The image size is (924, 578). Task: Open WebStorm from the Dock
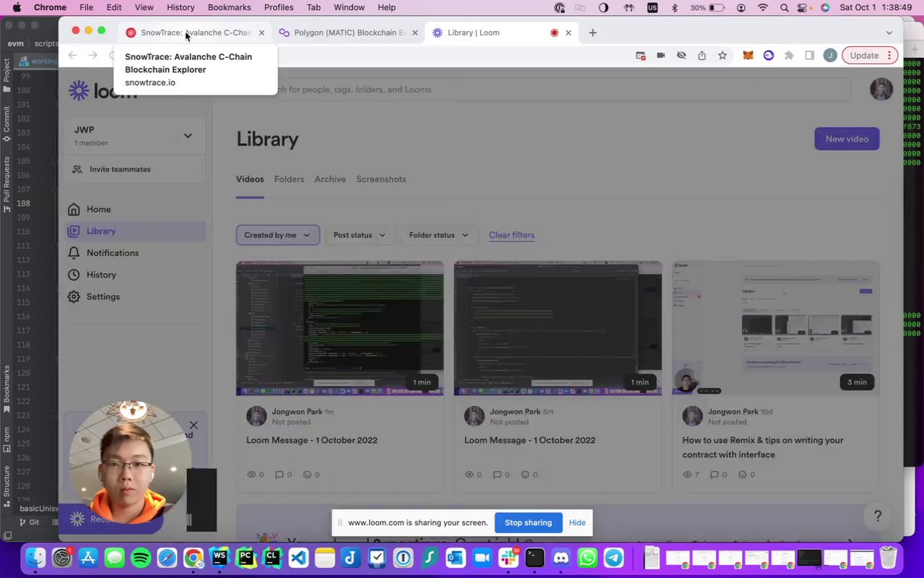tap(219, 558)
